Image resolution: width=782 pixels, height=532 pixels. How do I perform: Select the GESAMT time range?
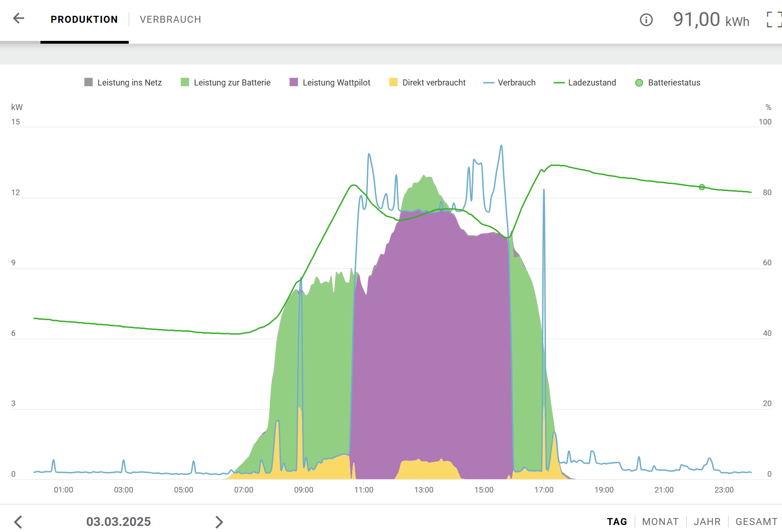[x=756, y=521]
